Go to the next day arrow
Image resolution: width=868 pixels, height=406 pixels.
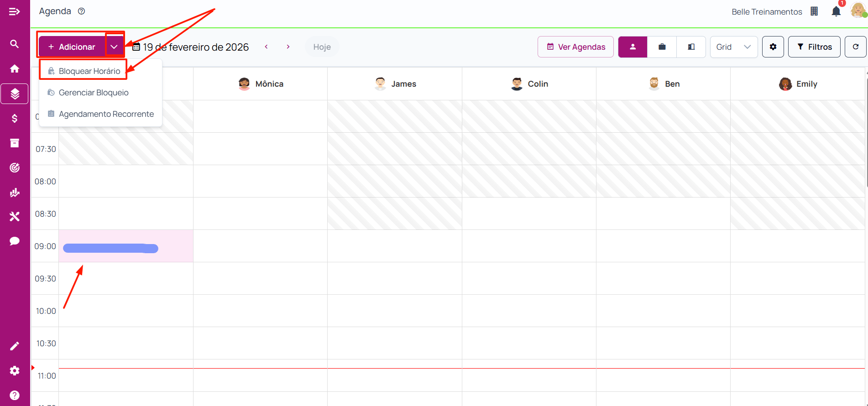[x=288, y=47]
